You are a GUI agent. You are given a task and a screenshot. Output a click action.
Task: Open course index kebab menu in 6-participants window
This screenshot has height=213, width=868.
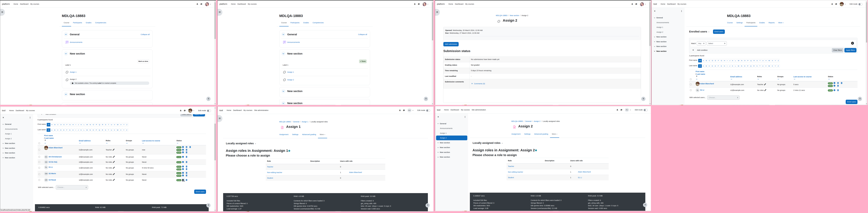pyautogui.click(x=30, y=118)
